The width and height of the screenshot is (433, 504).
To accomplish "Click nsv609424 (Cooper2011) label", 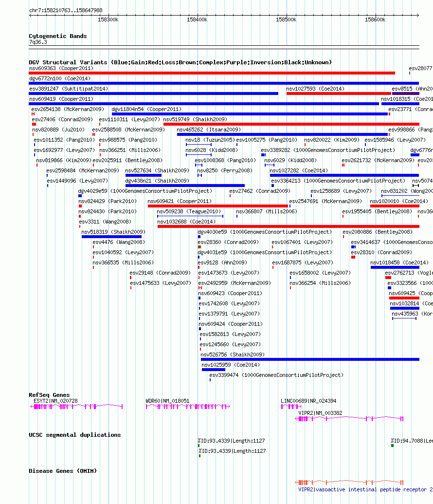I will pyautogui.click(x=231, y=324).
